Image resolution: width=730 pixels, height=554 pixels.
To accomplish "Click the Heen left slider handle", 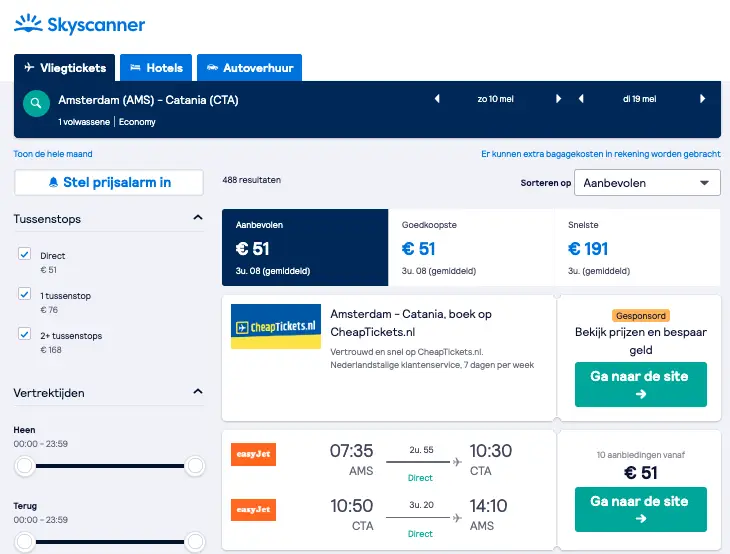I will click(24, 466).
